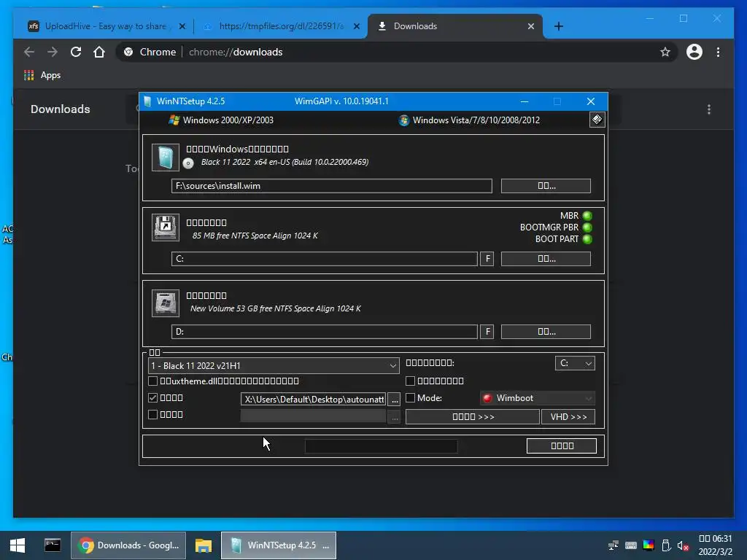Click the F button next to D: drive field
Screen dimensions: 747x560
coord(487,332)
